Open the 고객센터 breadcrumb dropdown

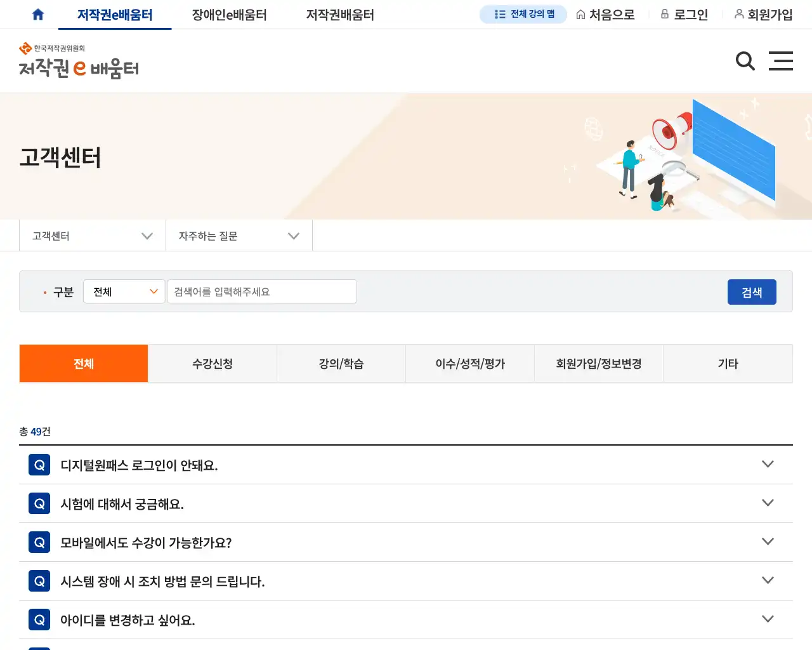pos(92,235)
